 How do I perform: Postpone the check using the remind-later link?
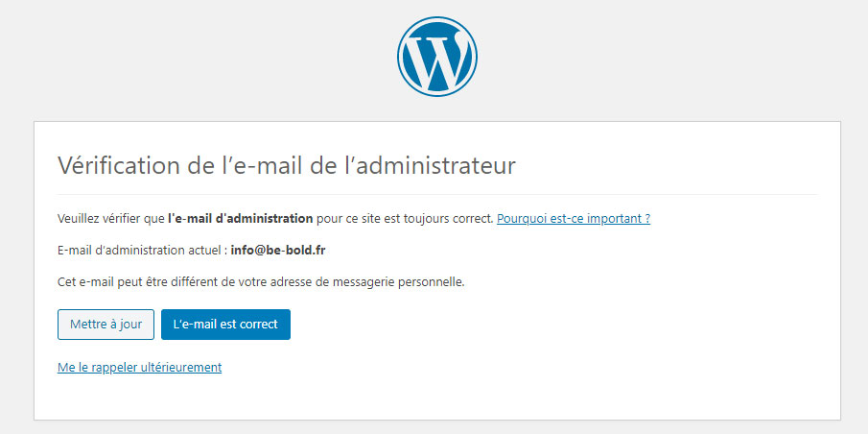point(139,367)
